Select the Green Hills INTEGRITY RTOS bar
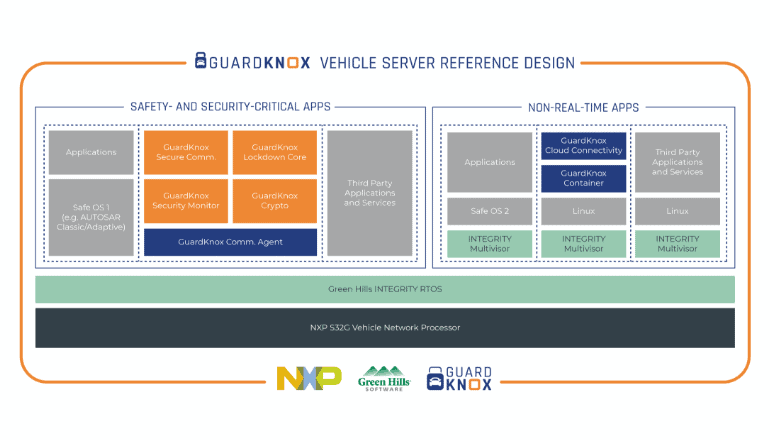Viewport: 770px width, 440px height. [385, 289]
